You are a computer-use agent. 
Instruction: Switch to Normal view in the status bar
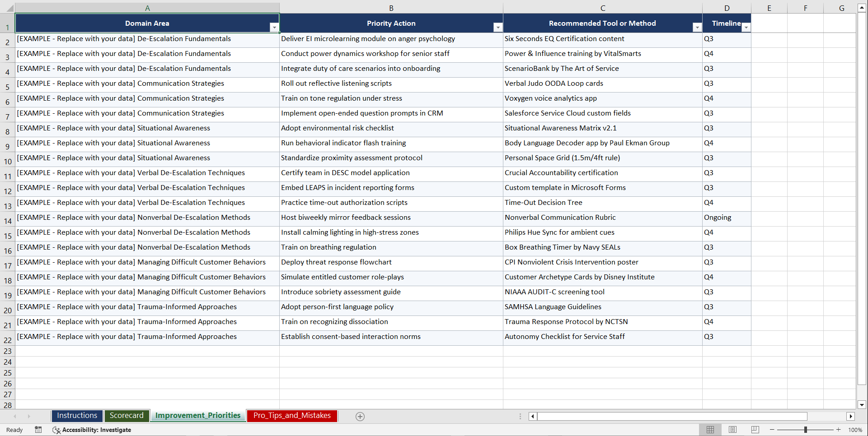710,429
